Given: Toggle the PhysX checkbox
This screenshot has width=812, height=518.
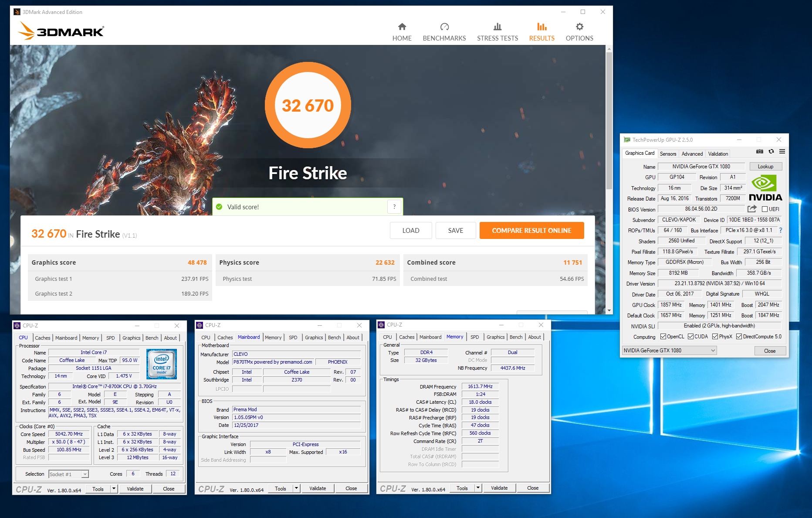Looking at the screenshot, I should tap(715, 337).
